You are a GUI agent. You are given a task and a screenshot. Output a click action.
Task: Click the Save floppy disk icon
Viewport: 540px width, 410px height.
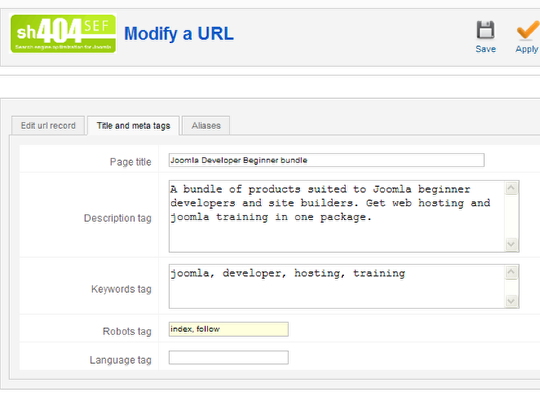pyautogui.click(x=486, y=30)
